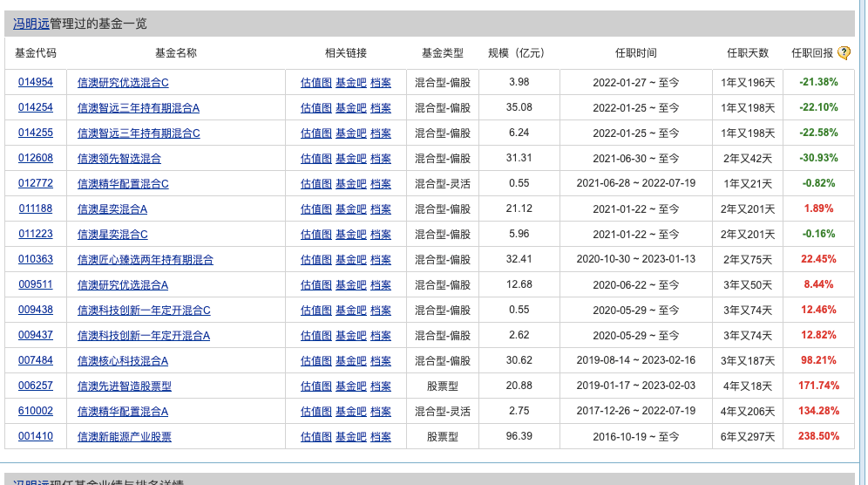
Task: Click 估值图 for 信澳研究优选混合C
Action: 315,83
